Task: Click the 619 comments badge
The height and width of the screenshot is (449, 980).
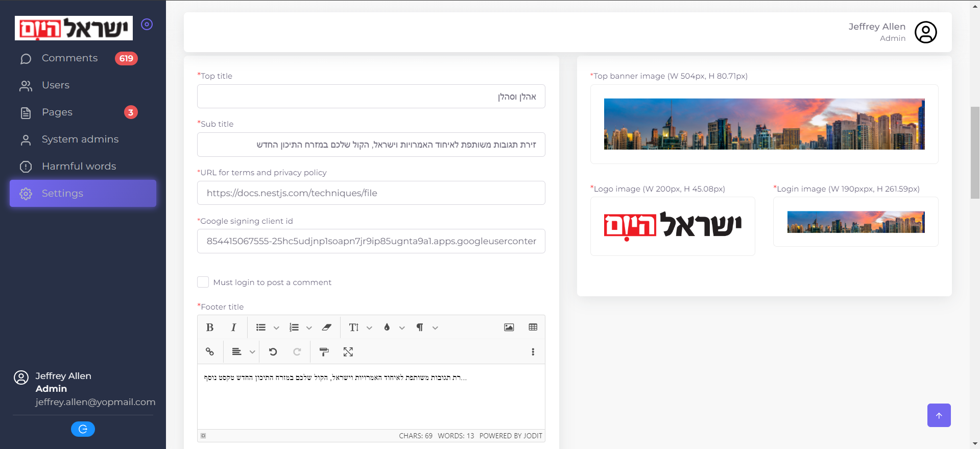Action: coord(126,58)
